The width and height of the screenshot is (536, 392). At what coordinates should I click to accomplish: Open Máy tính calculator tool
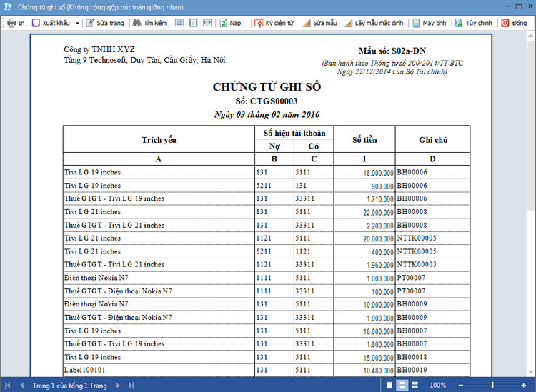[x=430, y=24]
